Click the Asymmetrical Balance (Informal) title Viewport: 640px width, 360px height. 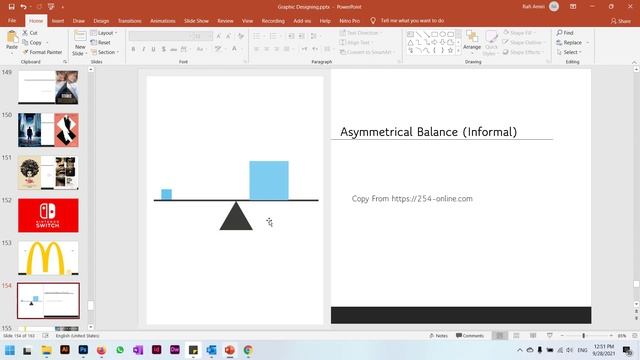coord(429,132)
